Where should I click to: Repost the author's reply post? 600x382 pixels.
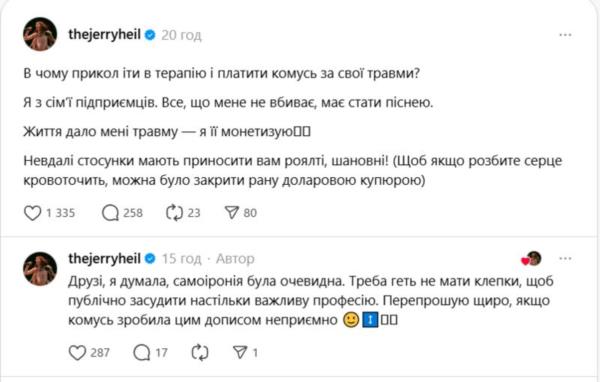(x=200, y=353)
